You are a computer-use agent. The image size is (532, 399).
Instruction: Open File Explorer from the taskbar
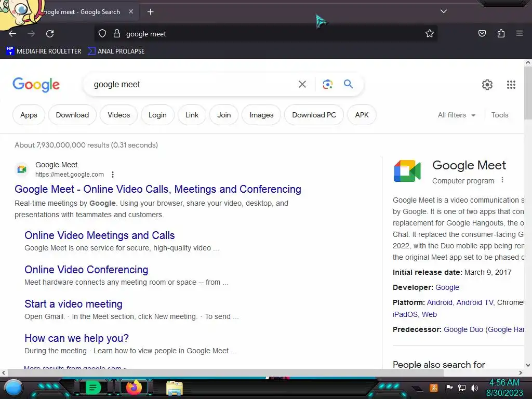click(175, 389)
